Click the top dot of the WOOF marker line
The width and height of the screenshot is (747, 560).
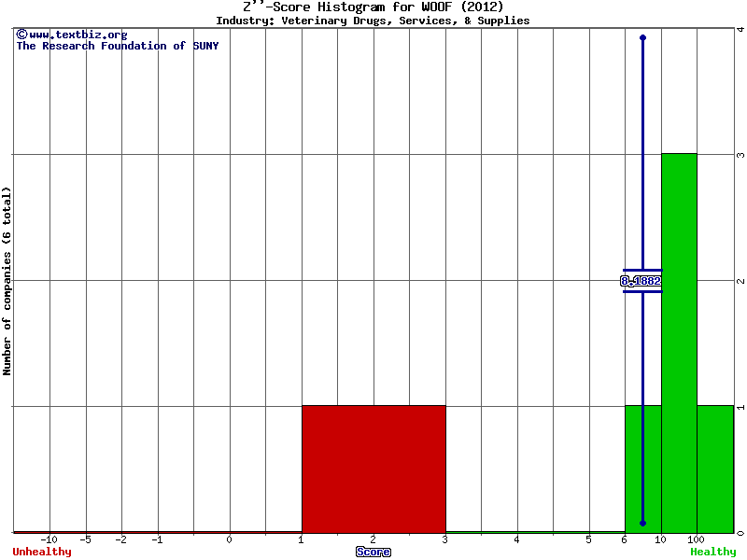pyautogui.click(x=642, y=37)
